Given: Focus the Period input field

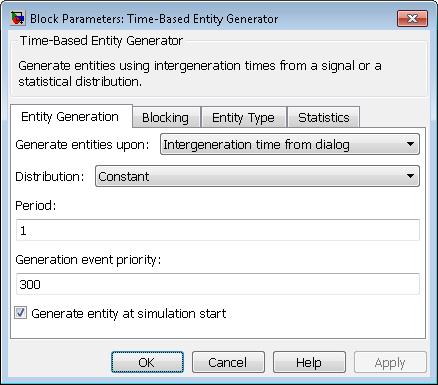Looking at the screenshot, I should click(218, 230).
